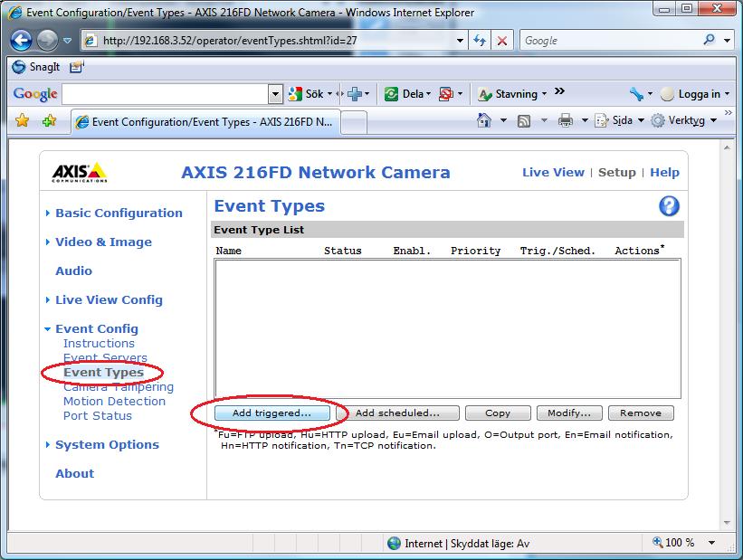
Task: Click the SnagIt capture window icon
Action: click(76, 67)
